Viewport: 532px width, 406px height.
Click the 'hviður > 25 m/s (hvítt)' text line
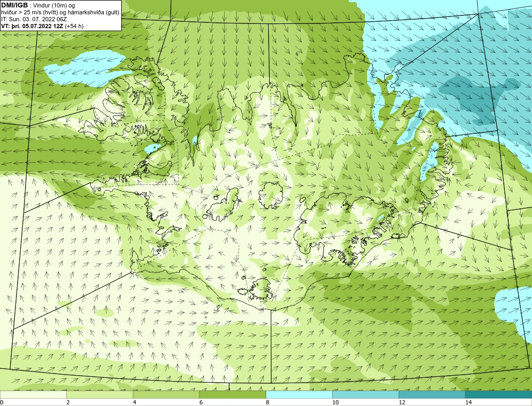click(x=61, y=13)
